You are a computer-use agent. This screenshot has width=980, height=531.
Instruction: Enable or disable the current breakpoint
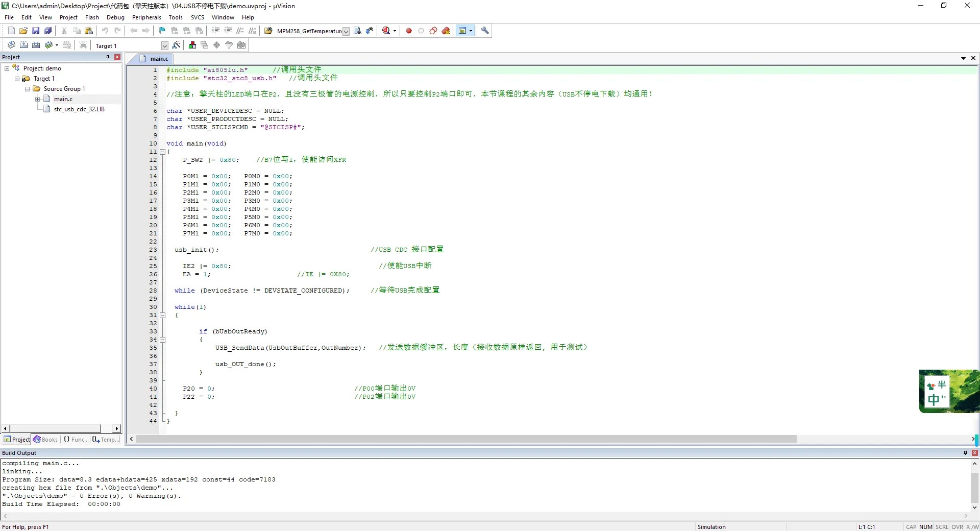pyautogui.click(x=421, y=31)
